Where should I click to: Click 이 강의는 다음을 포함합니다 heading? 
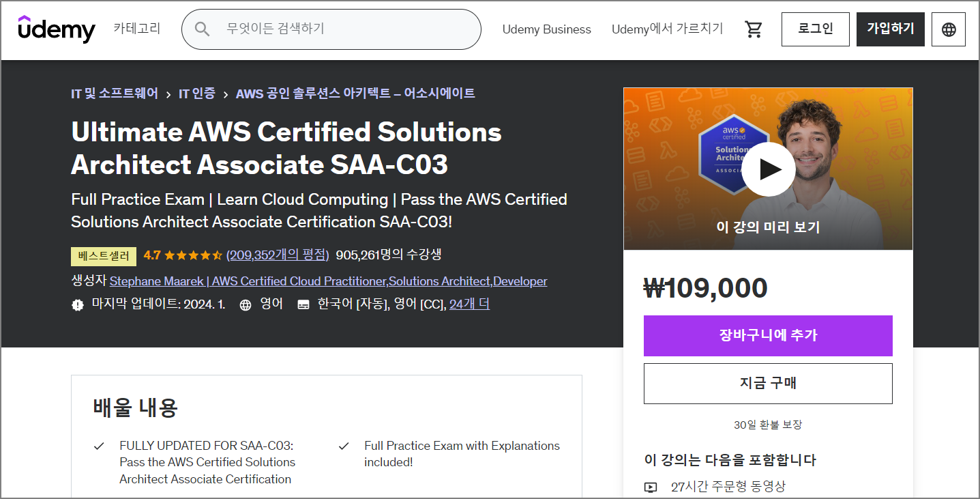(730, 460)
